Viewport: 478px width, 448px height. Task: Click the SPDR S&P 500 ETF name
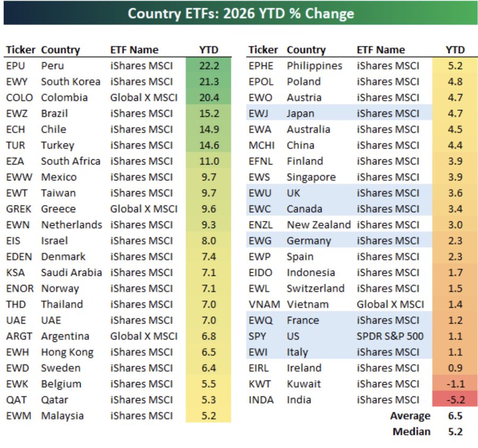pos(390,336)
